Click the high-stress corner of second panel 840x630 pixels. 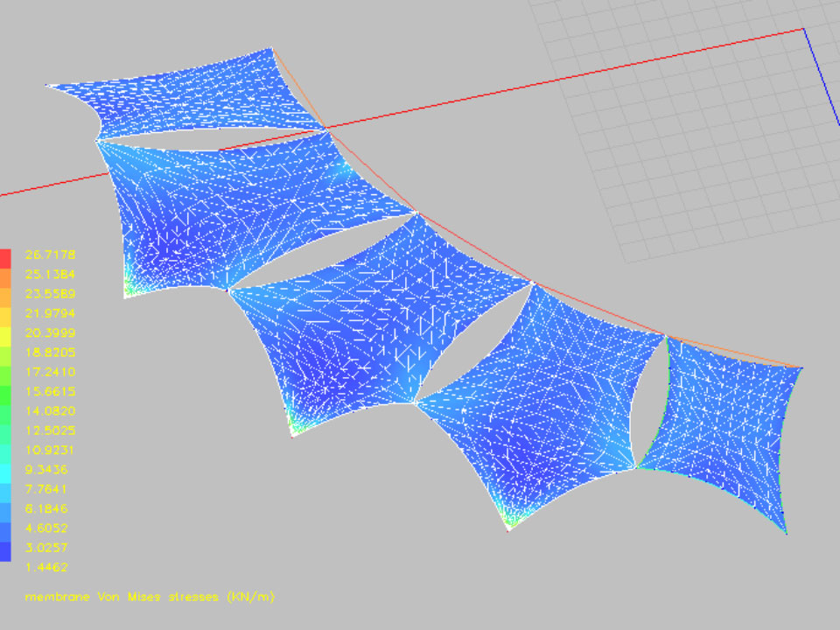[x=129, y=289]
